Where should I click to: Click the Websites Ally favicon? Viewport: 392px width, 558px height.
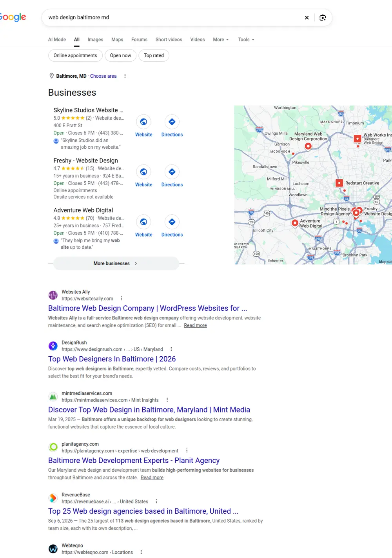tap(53, 295)
